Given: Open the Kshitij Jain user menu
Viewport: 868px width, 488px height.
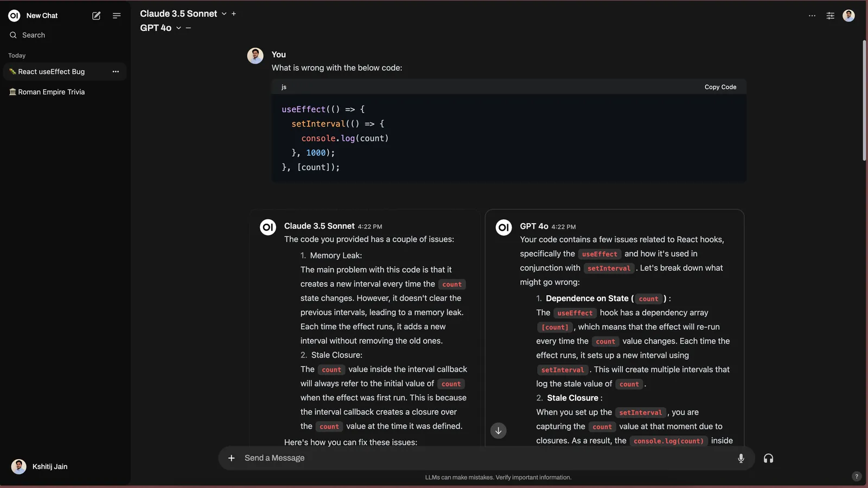Looking at the screenshot, I should 40,466.
